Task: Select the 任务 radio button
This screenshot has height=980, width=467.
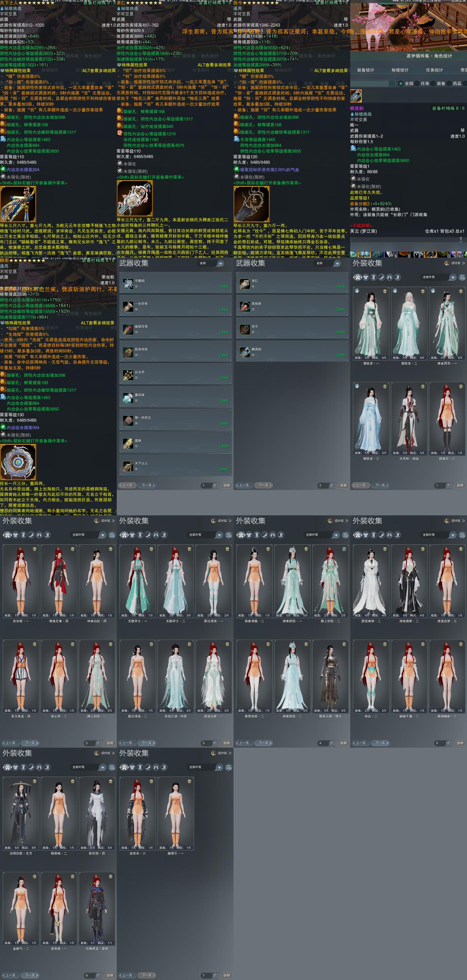Action: 417,83
